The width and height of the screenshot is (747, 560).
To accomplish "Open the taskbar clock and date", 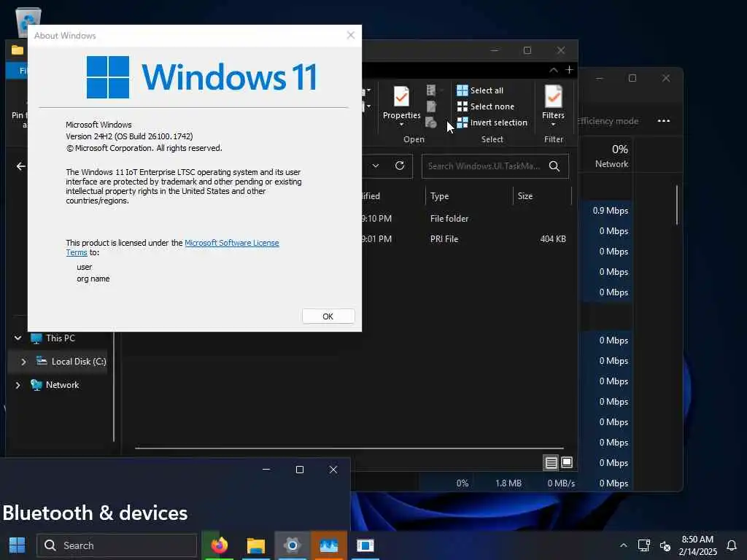I will click(697, 545).
